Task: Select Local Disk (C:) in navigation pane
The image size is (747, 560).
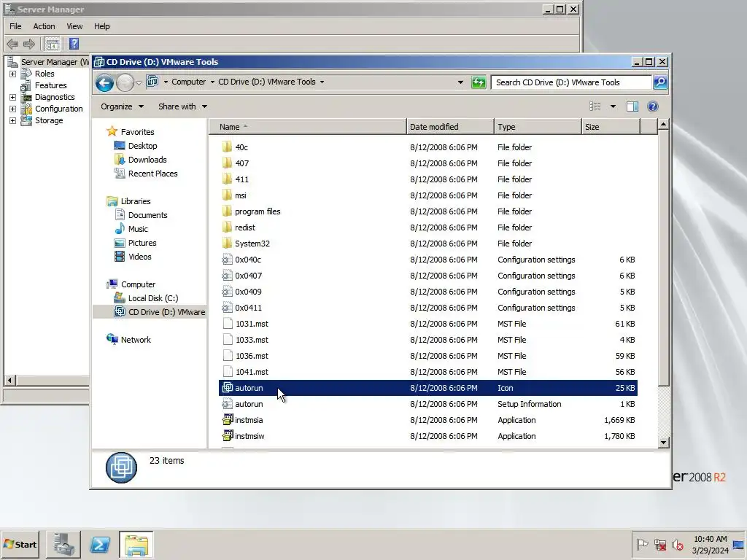Action: [153, 298]
